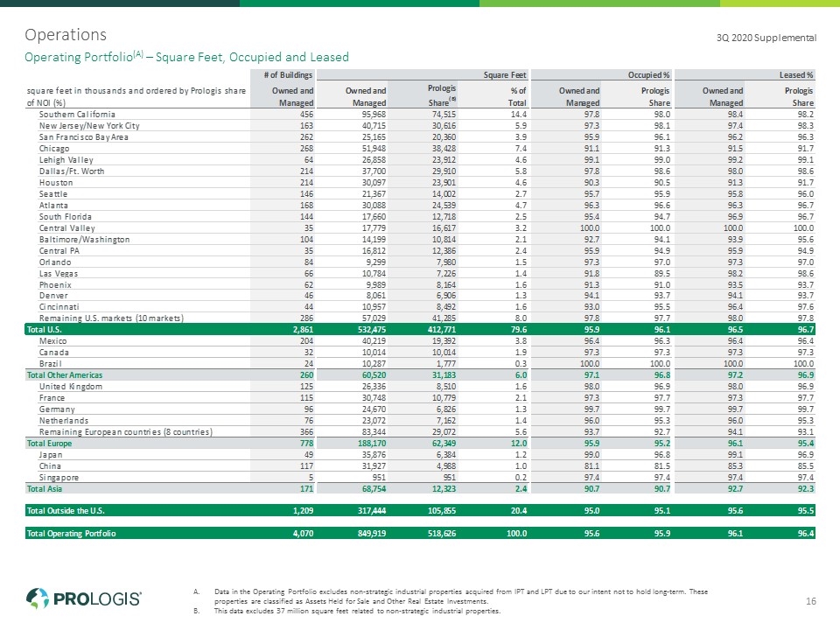Click the 'Central PA' row label
Screen dimensions: 840x630
tap(59, 251)
